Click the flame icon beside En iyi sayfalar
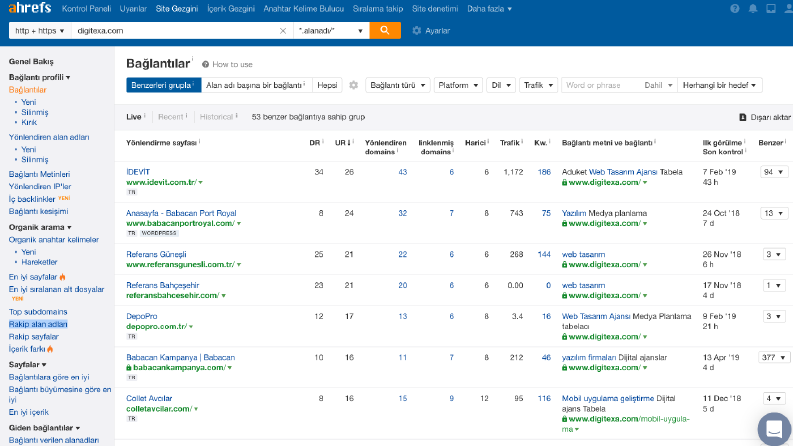 tap(63, 277)
